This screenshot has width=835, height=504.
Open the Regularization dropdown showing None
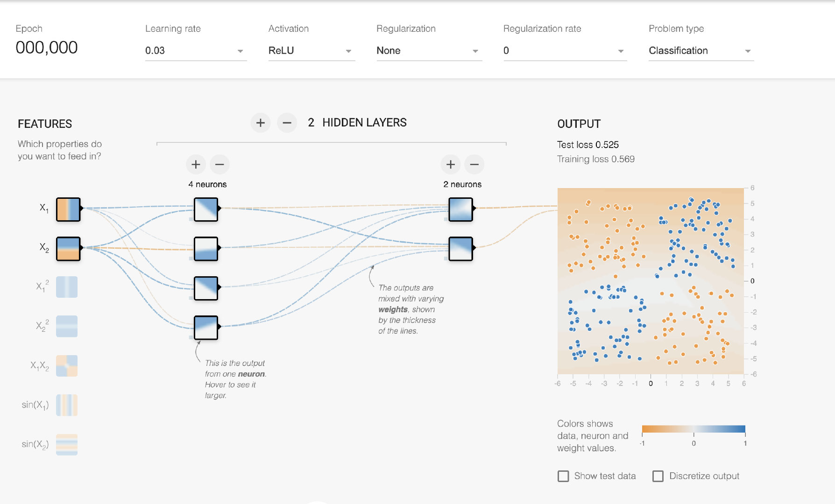coord(429,51)
